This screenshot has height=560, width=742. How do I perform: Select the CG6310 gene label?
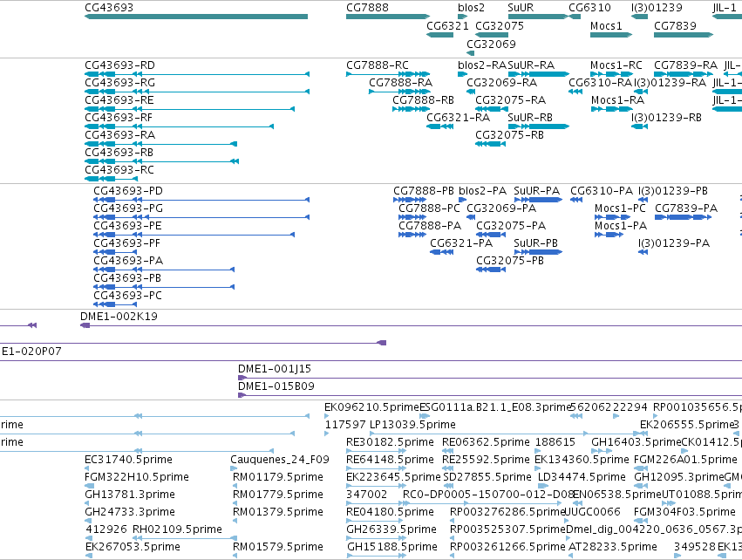pos(589,8)
